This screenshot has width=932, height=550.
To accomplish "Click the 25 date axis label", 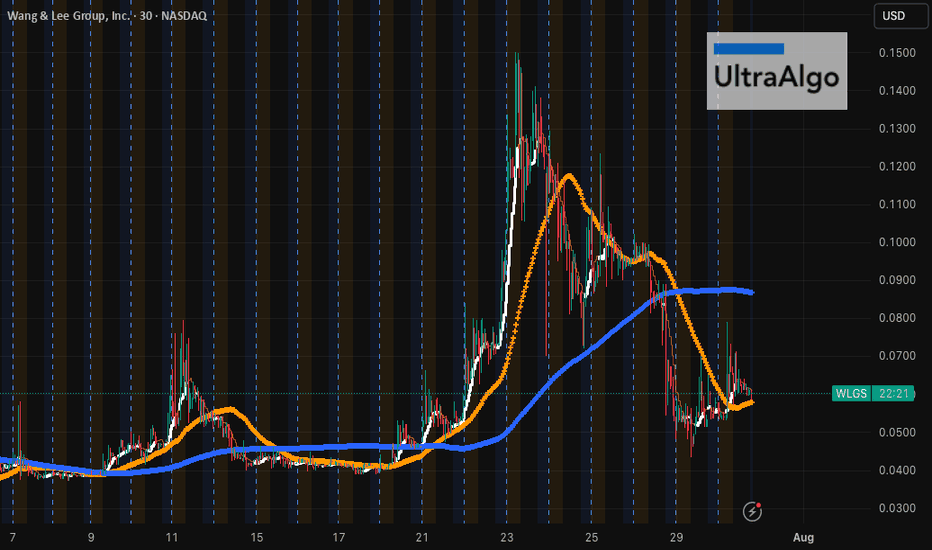I will pos(591,538).
